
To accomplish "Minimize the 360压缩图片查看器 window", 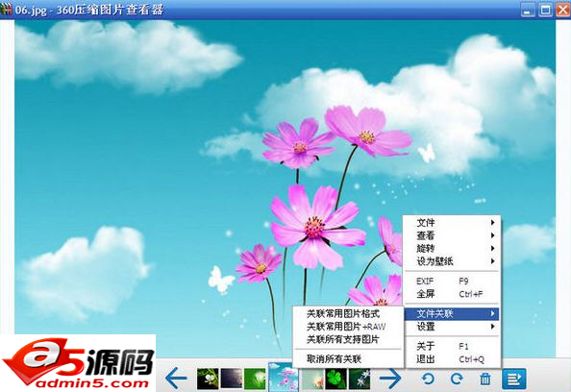I will (x=528, y=10).
